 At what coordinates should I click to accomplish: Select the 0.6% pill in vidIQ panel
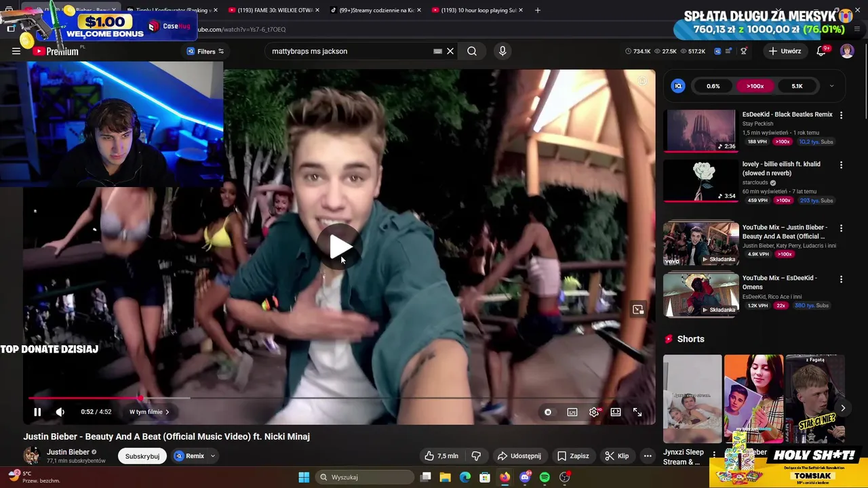pos(713,86)
